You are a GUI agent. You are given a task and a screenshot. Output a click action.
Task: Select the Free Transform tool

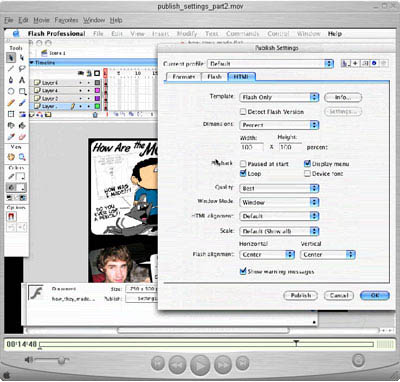click(11, 114)
